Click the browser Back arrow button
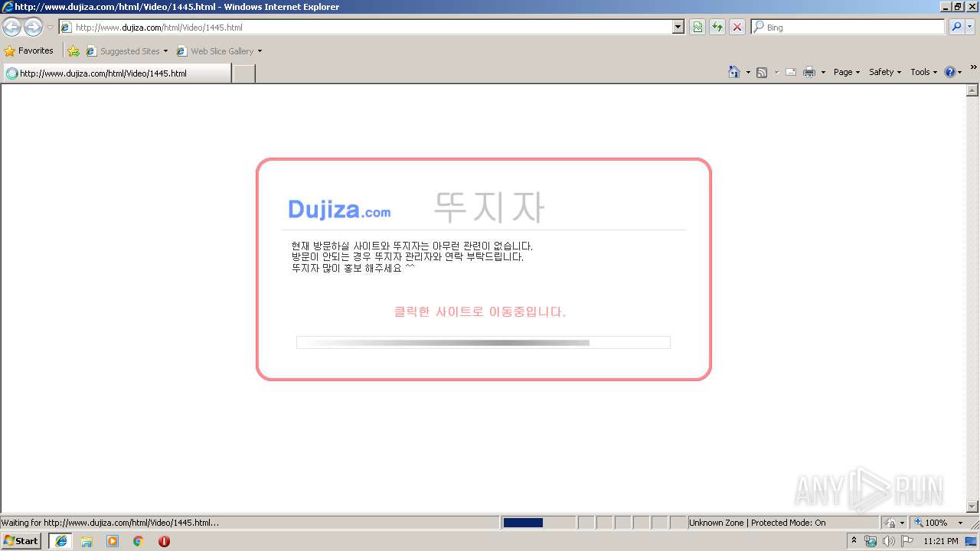 [12, 28]
